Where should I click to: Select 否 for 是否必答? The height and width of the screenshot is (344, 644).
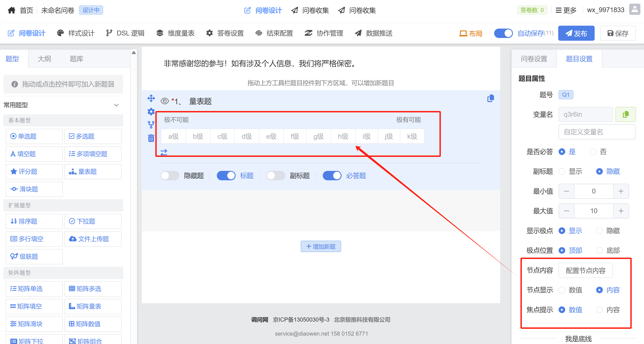point(593,152)
